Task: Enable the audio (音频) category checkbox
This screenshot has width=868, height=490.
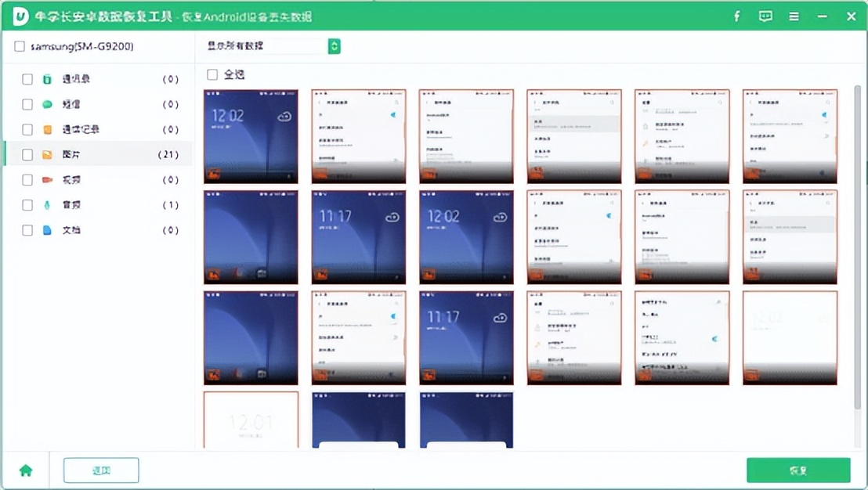Action: [27, 205]
